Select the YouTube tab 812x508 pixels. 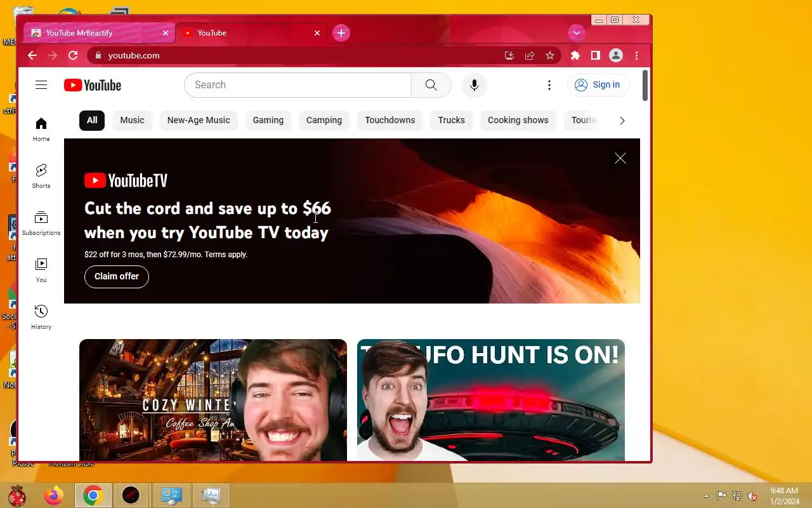251,33
